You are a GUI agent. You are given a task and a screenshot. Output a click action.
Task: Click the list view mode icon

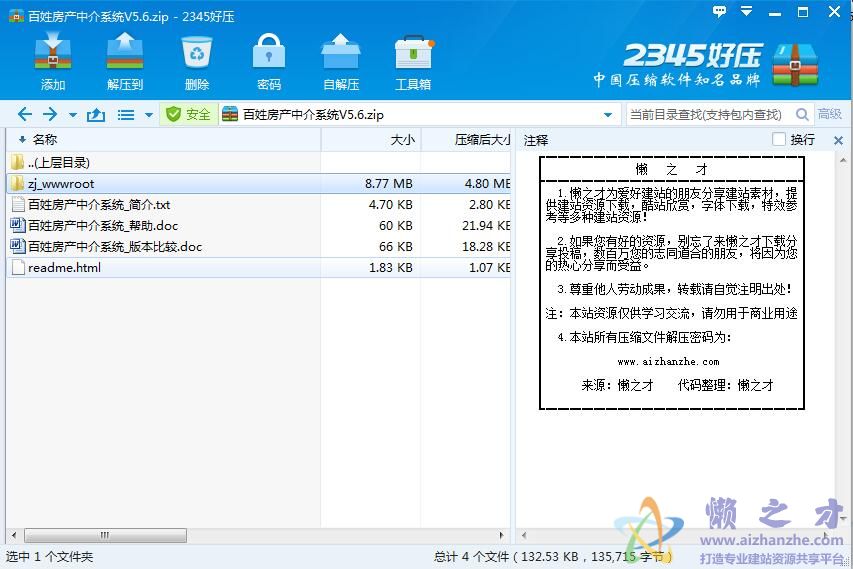(126, 115)
